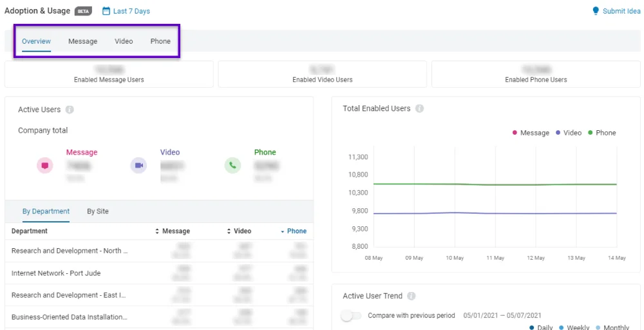Switch to the Overview tab

[37, 41]
